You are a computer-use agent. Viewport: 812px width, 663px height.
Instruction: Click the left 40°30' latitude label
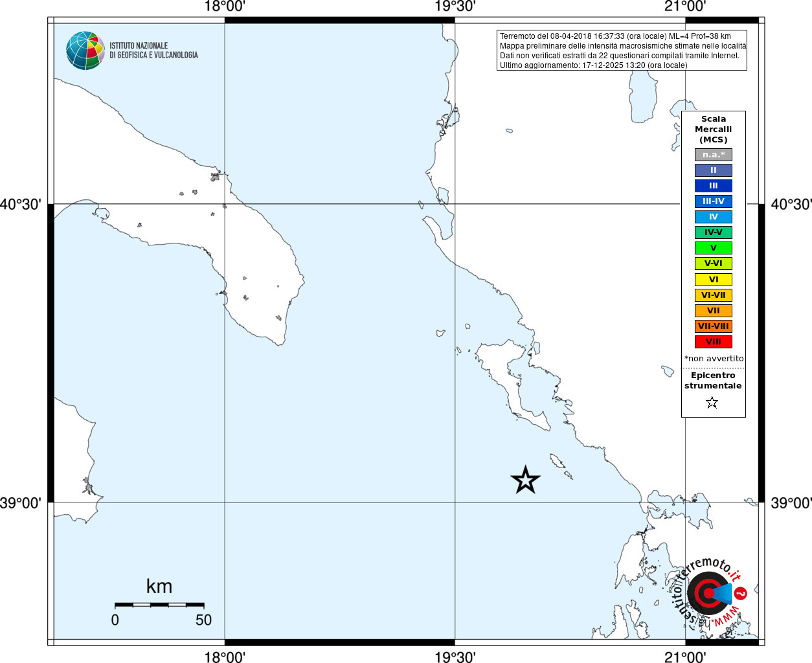21,205
